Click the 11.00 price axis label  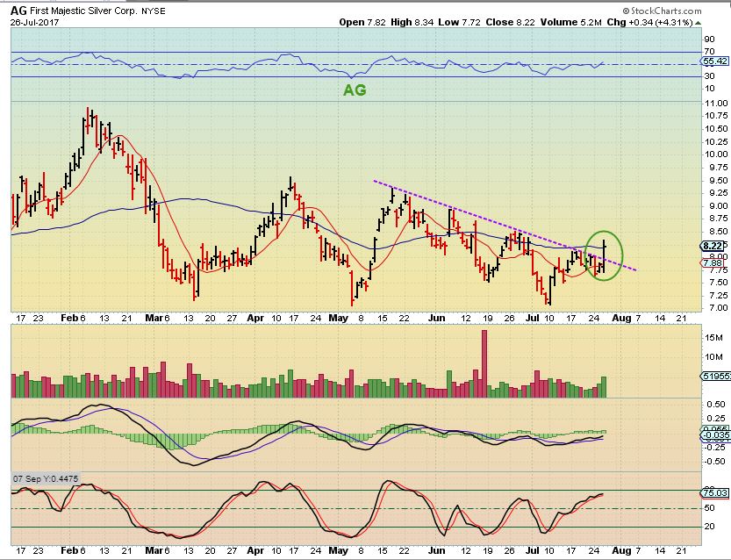coord(717,103)
